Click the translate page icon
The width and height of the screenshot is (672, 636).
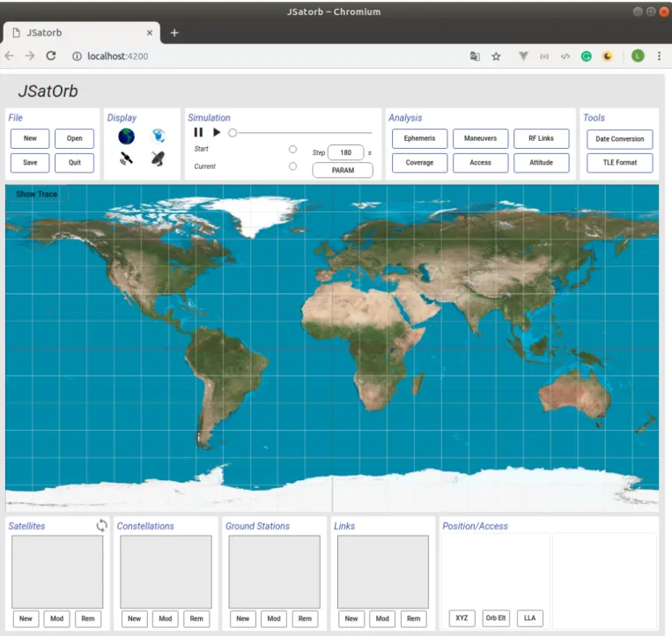[x=475, y=56]
